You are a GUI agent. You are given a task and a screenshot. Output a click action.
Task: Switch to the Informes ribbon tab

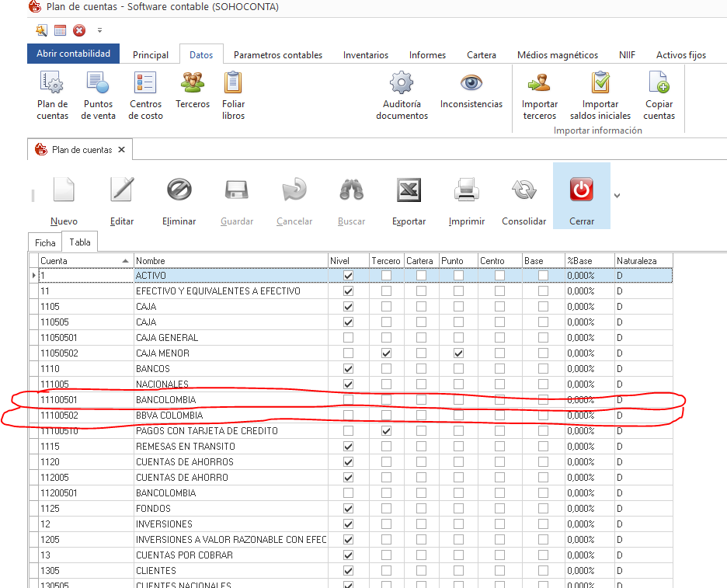tap(427, 55)
